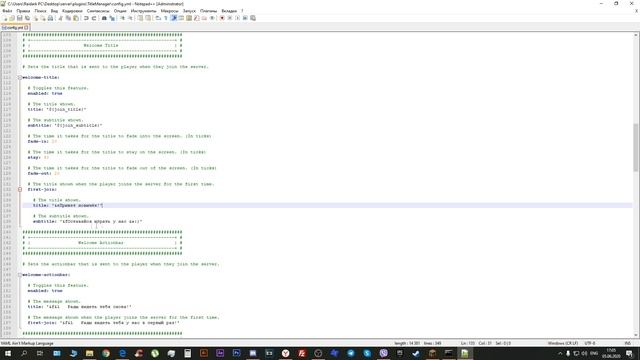The height and width of the screenshot is (360, 640).
Task: Open Google Chrome from the taskbar
Action: (106, 353)
